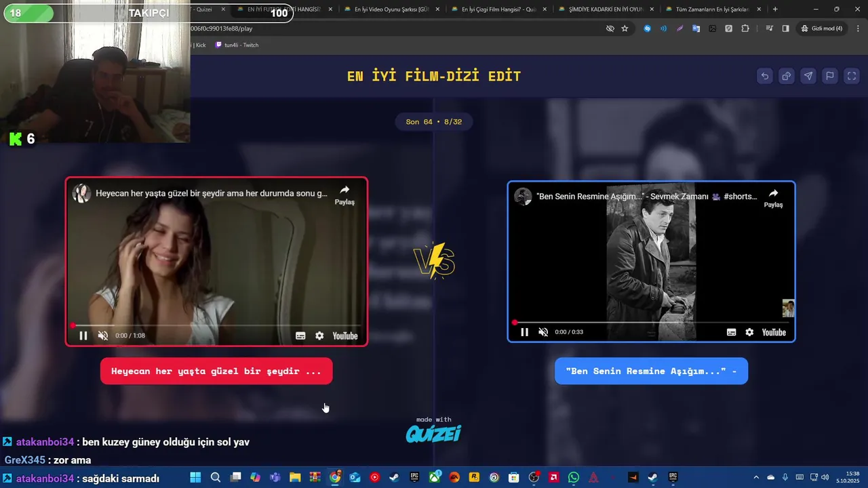Unmute the left Heyecan video
The image size is (868, 488).
point(103,335)
